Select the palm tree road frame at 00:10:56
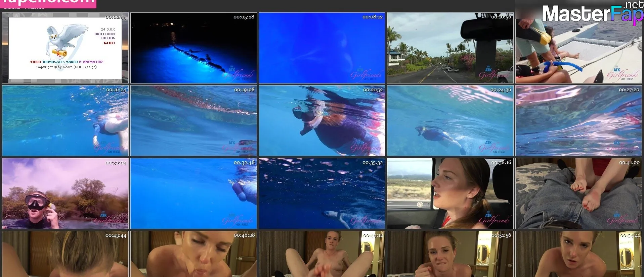This screenshot has width=644, height=277. coord(450,48)
